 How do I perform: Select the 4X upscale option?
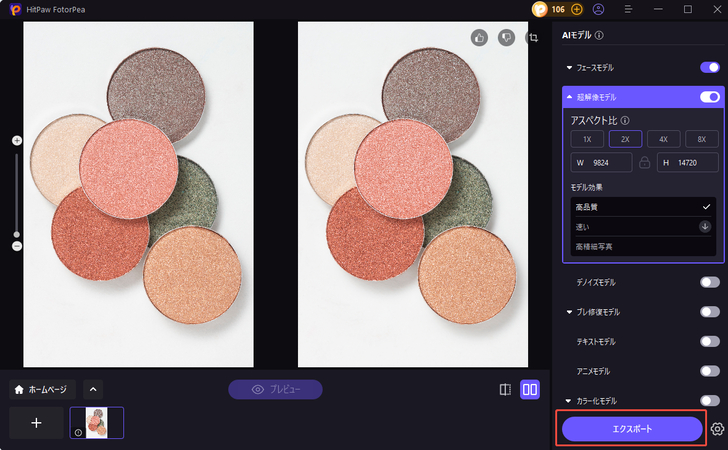[663, 139]
